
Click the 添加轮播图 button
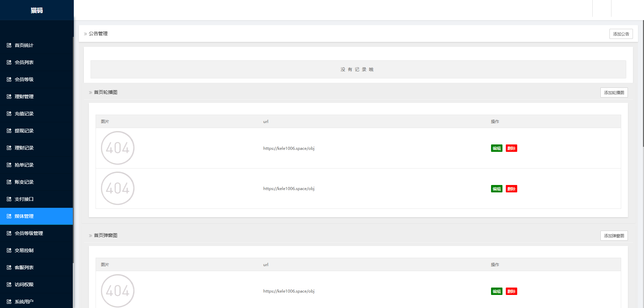614,93
